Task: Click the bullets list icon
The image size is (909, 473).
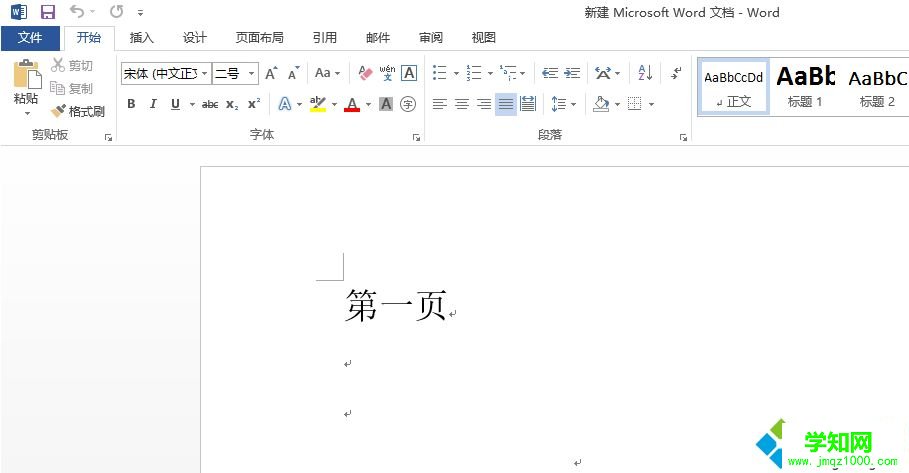Action: [440, 72]
